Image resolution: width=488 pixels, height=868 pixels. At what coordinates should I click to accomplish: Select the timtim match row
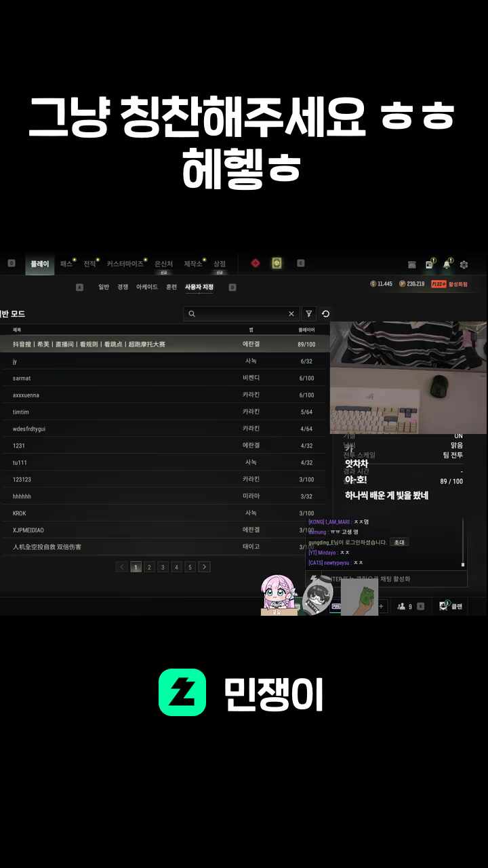165,412
